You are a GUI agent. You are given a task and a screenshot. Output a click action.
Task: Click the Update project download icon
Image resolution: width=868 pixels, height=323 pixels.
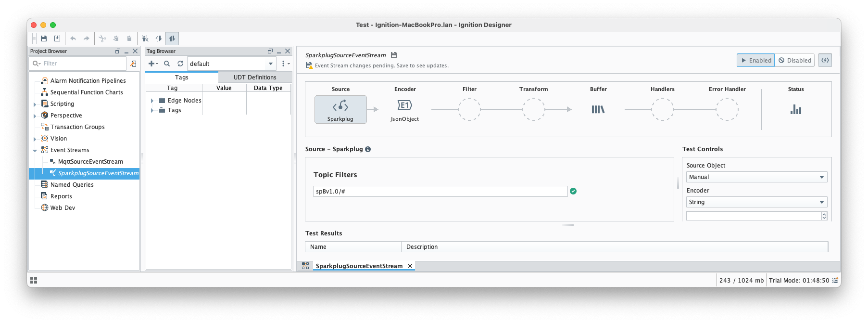[57, 39]
